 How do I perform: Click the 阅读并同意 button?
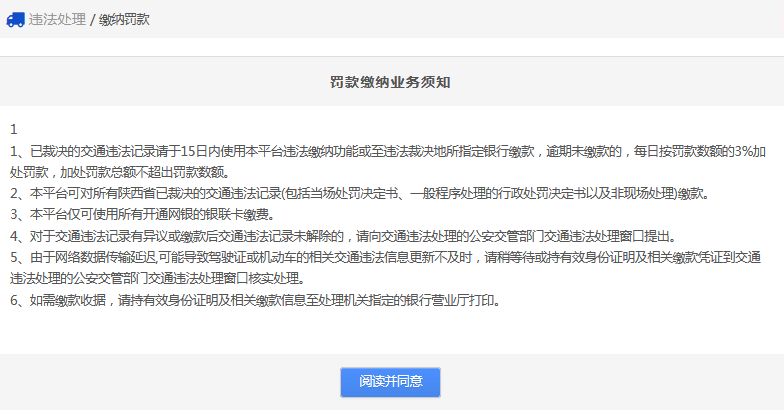pos(390,382)
